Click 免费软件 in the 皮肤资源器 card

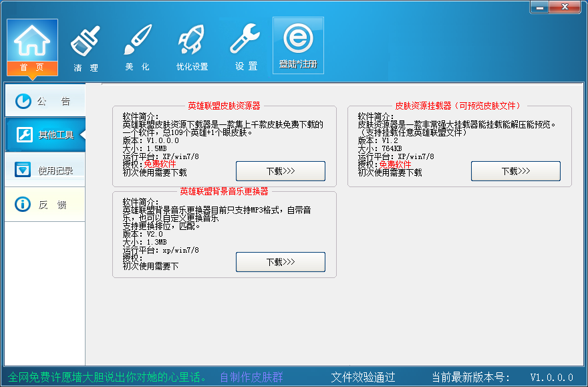pyautogui.click(x=160, y=164)
